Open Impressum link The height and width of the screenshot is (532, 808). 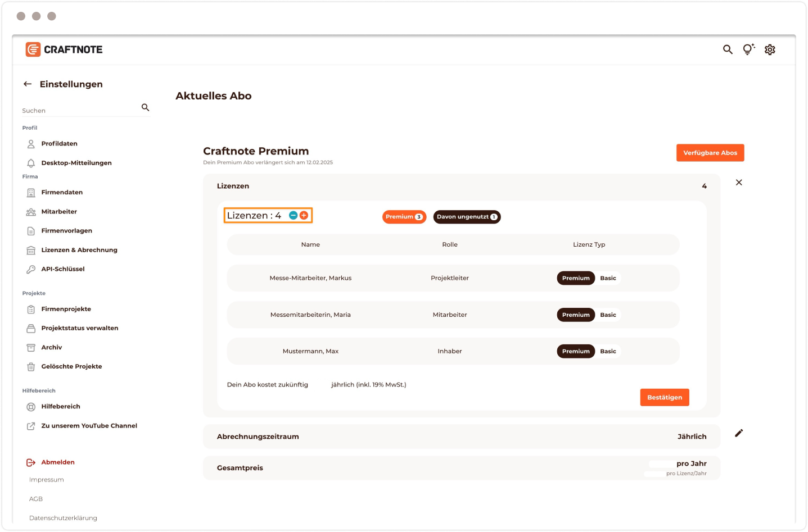click(47, 480)
